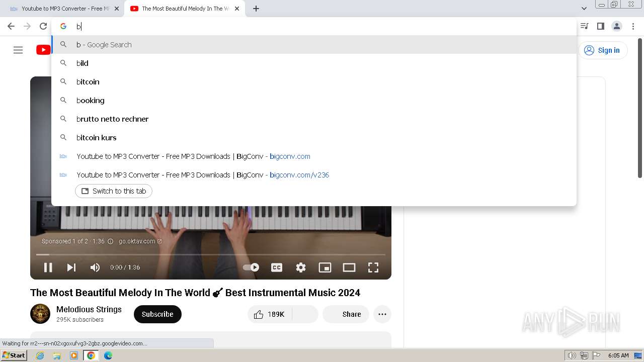Select the 'brutto netto rechner' suggestion
This screenshot has width=644, height=362.
[x=314, y=119]
